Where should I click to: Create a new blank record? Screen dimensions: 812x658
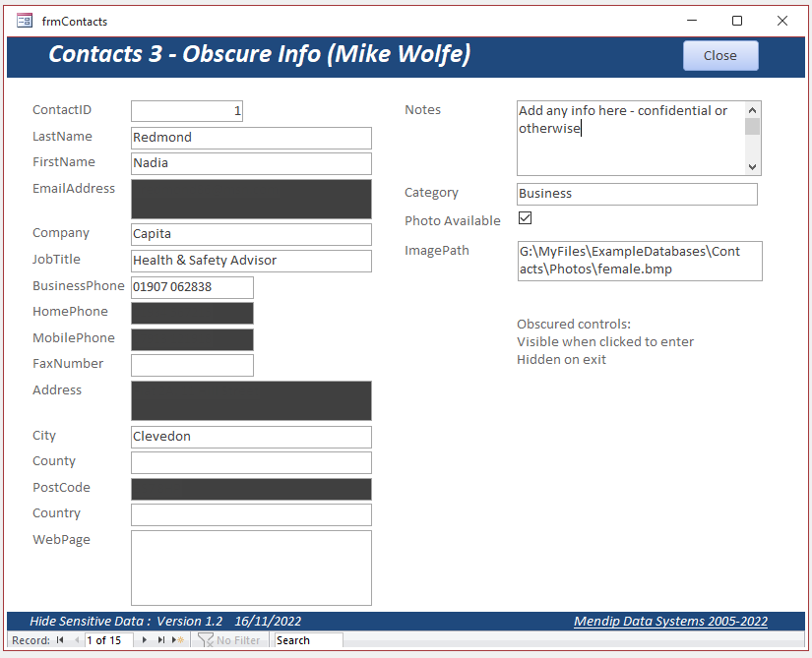pyautogui.click(x=178, y=640)
